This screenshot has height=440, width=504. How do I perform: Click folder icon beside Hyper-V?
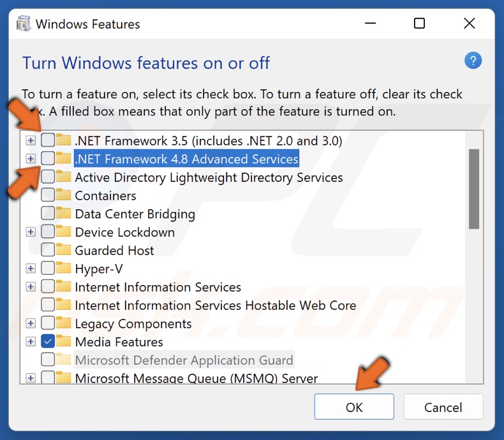point(63,268)
